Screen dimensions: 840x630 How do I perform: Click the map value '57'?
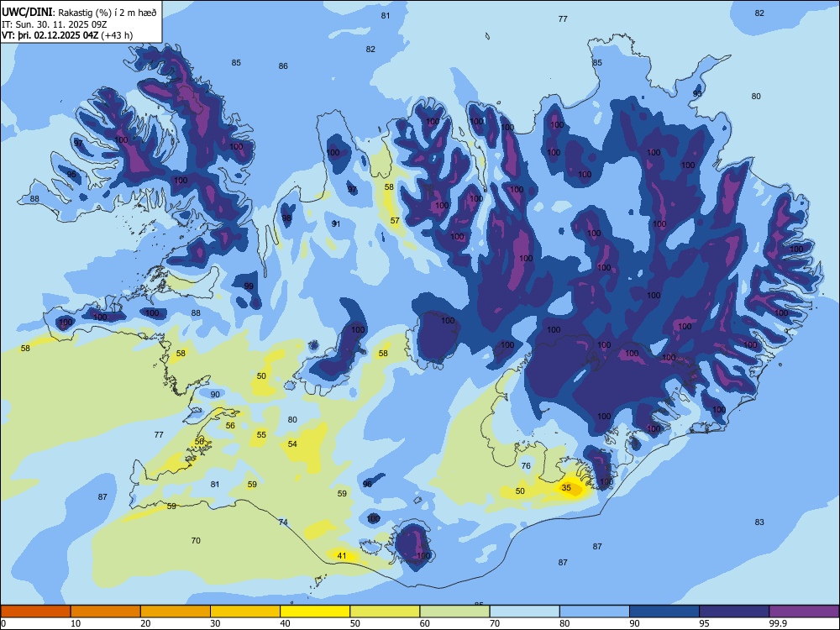[x=395, y=220]
